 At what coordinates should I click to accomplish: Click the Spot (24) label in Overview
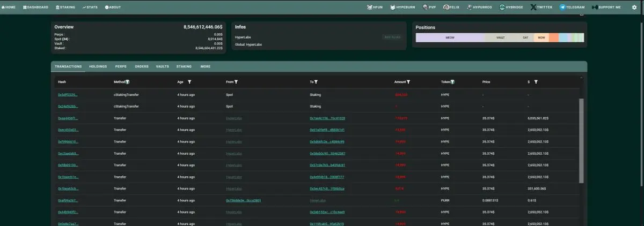click(62, 39)
